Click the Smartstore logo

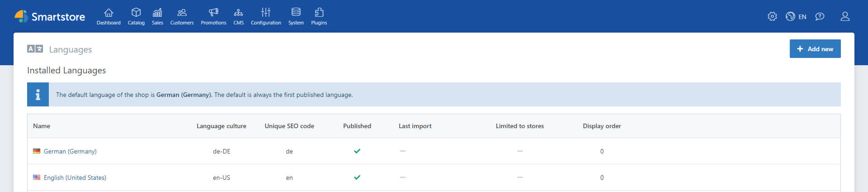(50, 17)
